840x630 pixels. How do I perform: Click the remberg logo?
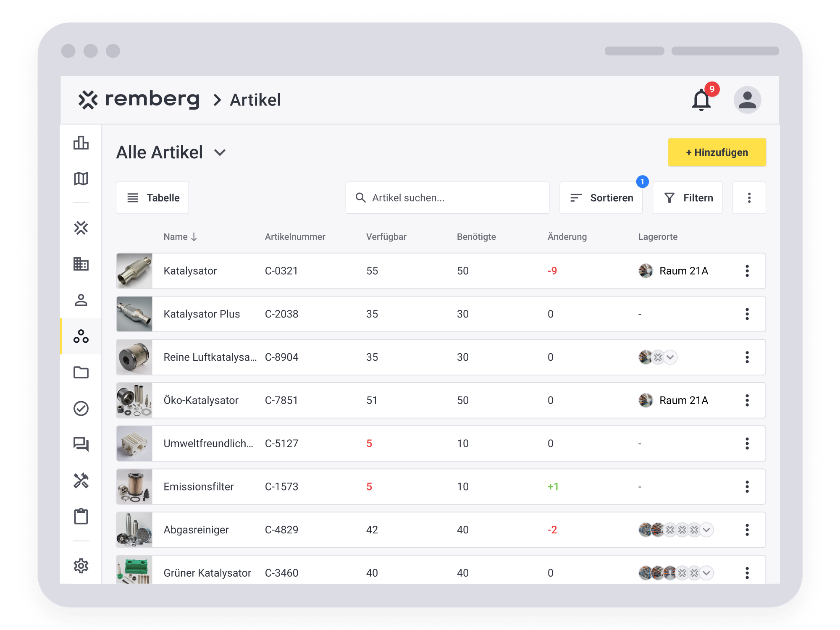click(x=139, y=100)
